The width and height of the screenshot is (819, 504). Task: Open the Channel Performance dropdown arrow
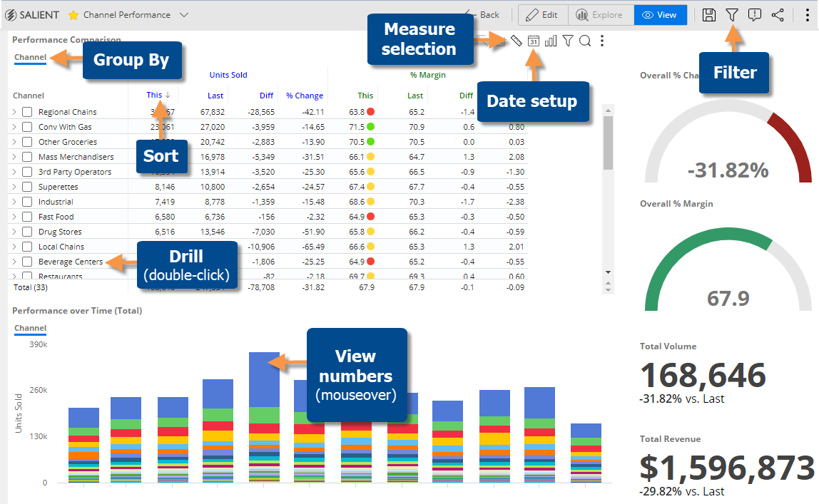coord(184,15)
